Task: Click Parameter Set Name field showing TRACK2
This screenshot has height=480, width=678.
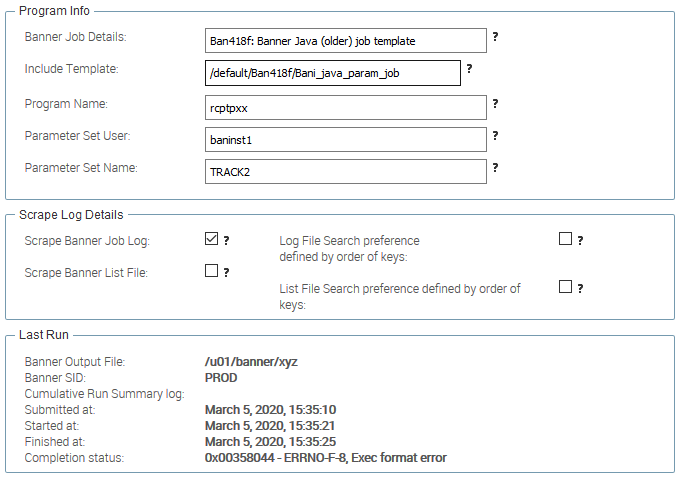Action: click(344, 171)
